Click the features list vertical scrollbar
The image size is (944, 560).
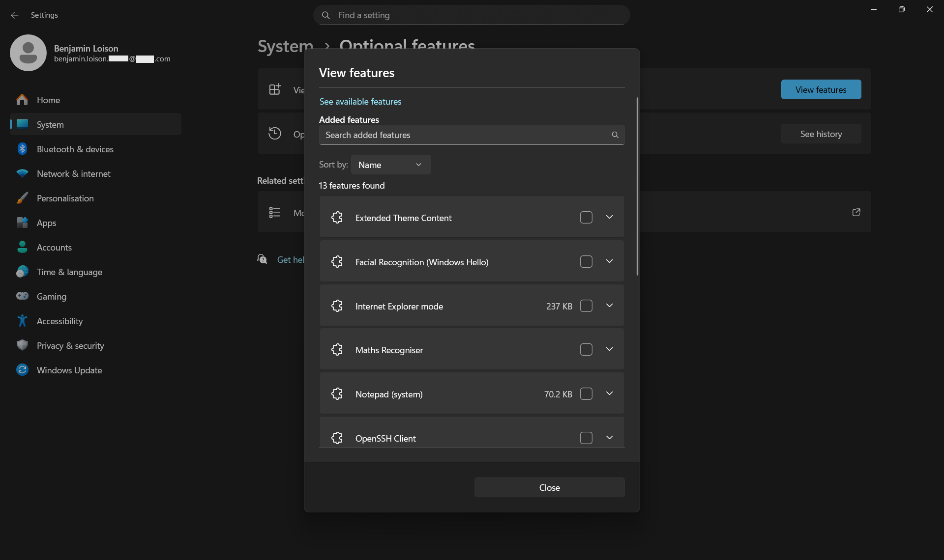click(x=637, y=187)
